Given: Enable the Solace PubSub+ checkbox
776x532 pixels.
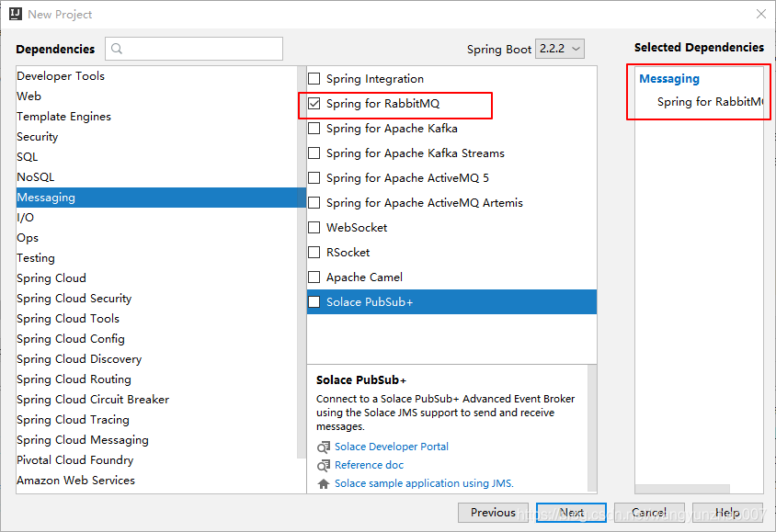Looking at the screenshot, I should coord(314,301).
